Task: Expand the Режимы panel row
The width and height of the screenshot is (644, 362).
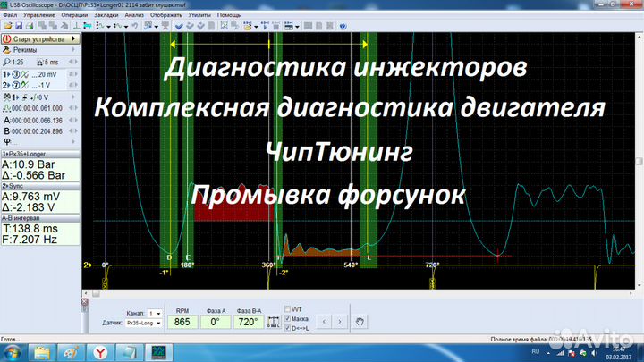Action: click(40, 50)
